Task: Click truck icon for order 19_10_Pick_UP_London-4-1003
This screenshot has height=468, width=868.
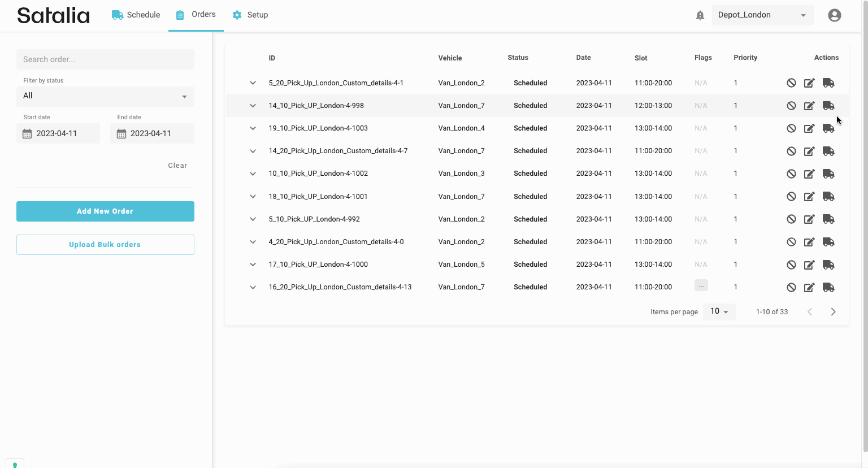Action: click(828, 128)
